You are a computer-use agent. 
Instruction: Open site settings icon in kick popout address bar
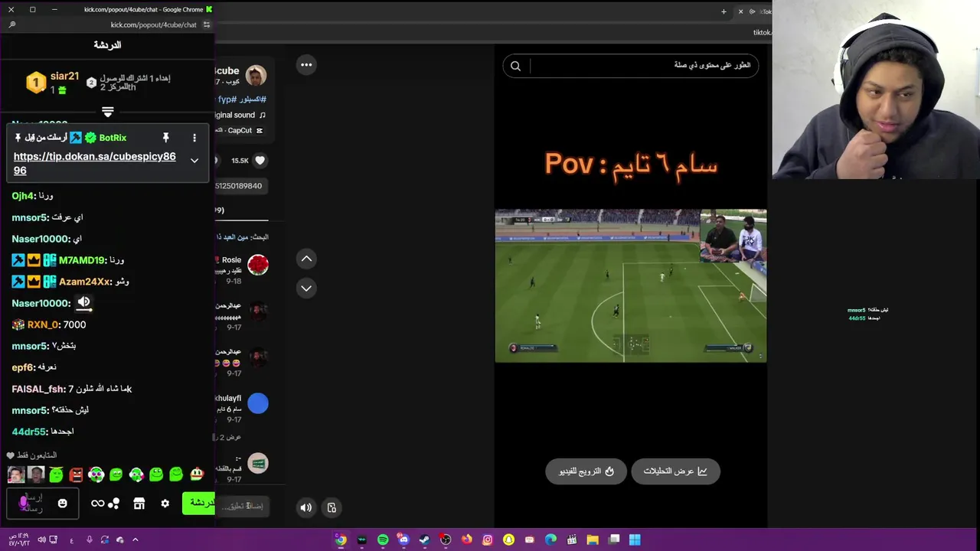pyautogui.click(x=207, y=24)
